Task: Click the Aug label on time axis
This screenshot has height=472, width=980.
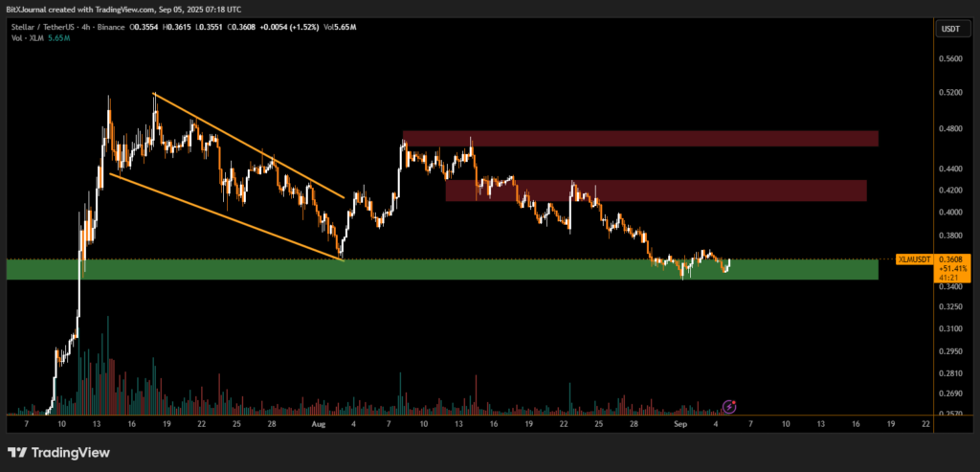Action: [x=317, y=422]
